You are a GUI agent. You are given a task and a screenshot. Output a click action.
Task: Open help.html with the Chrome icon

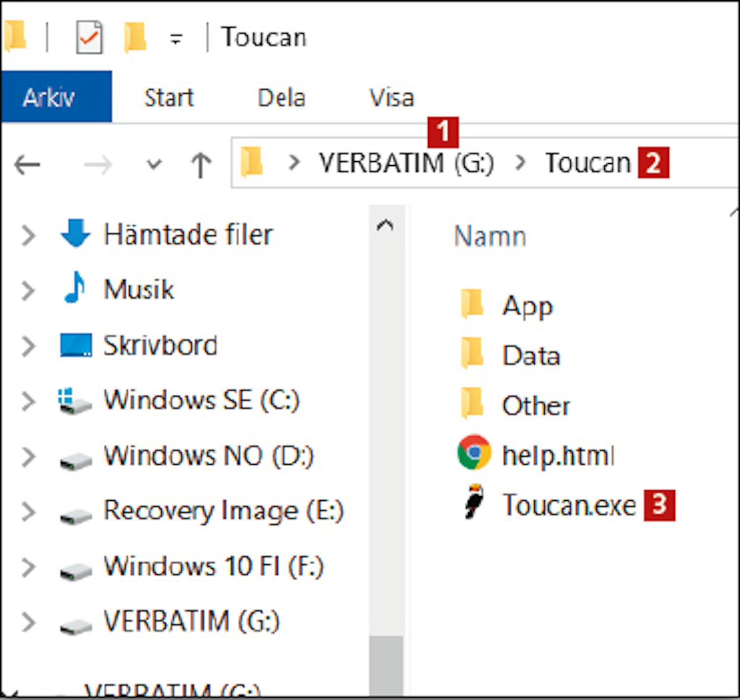tap(557, 455)
